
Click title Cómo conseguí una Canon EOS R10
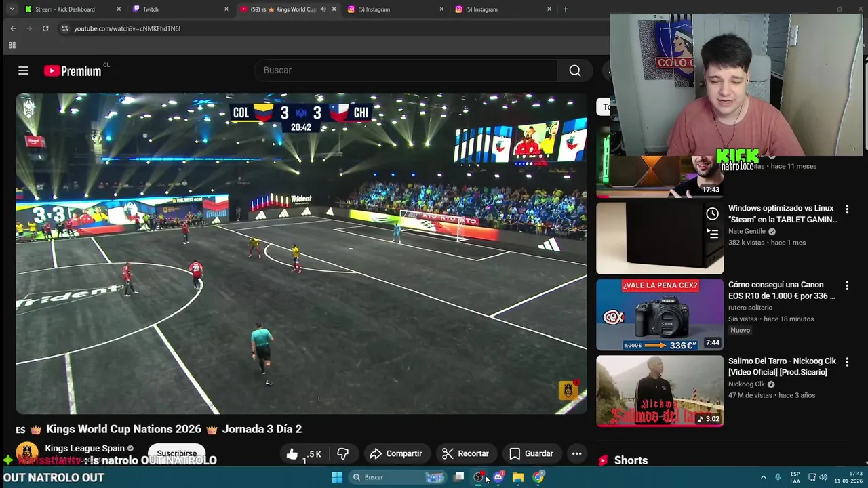(x=781, y=290)
